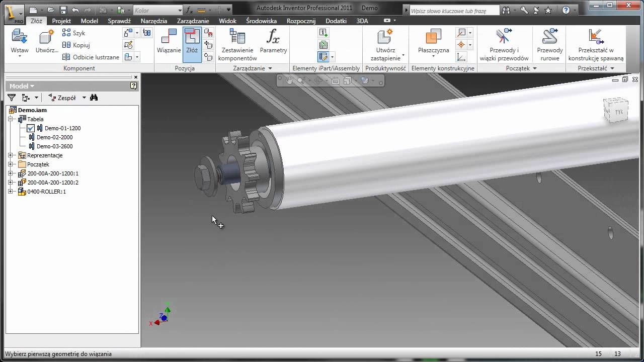Image resolution: width=644 pixels, height=362 pixels.
Task: Click the large Parametry fx icon
Action: tap(273, 37)
